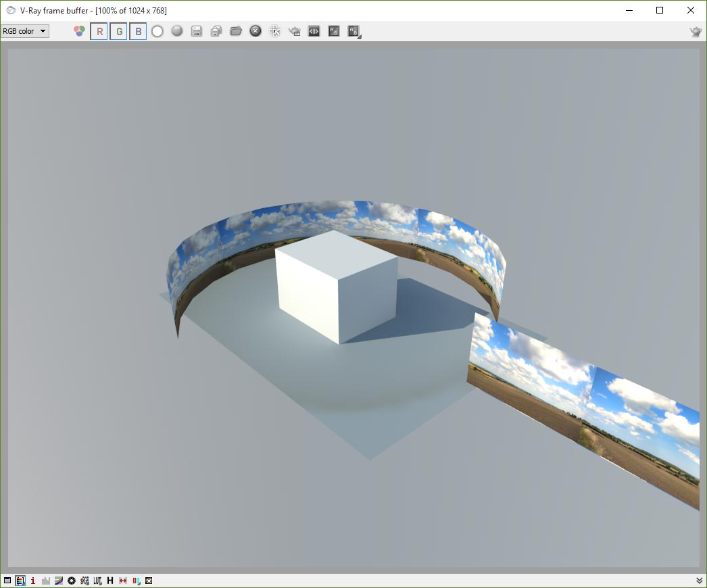Click the teapot link to max icon
The height and width of the screenshot is (588, 707).
(x=295, y=31)
